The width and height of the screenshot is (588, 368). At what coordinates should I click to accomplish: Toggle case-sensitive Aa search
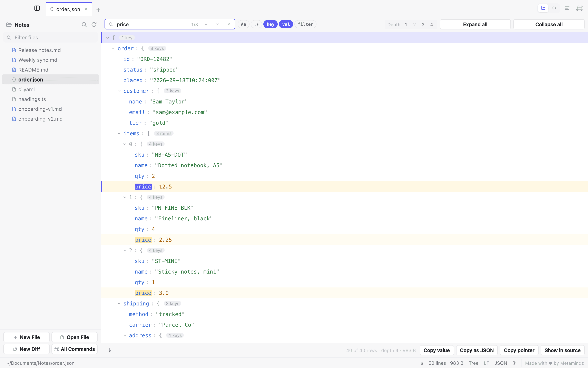pos(243,24)
